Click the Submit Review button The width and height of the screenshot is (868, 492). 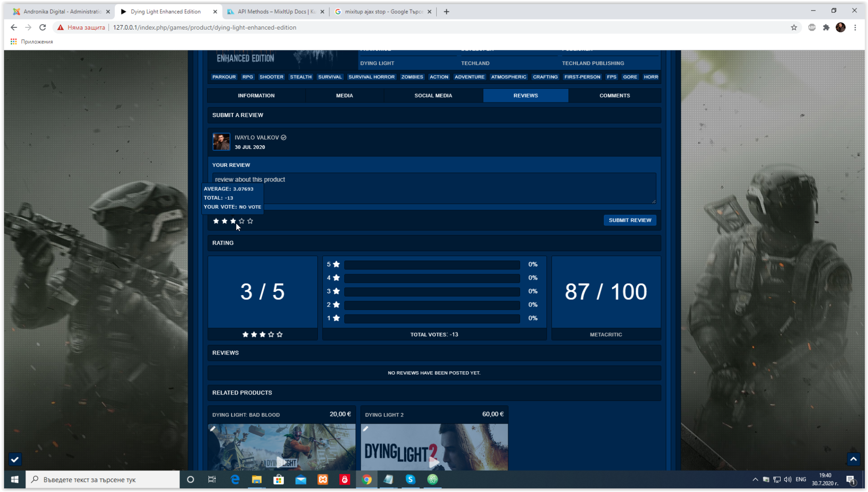(x=630, y=220)
